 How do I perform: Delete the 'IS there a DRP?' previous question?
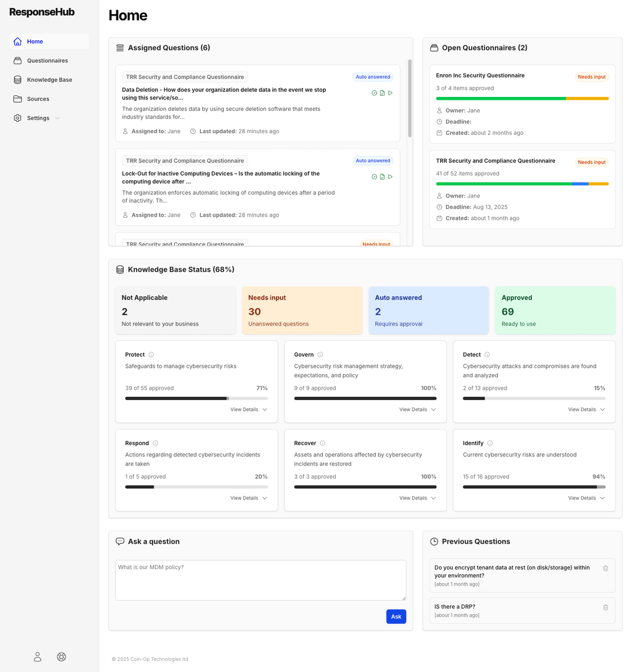[605, 607]
